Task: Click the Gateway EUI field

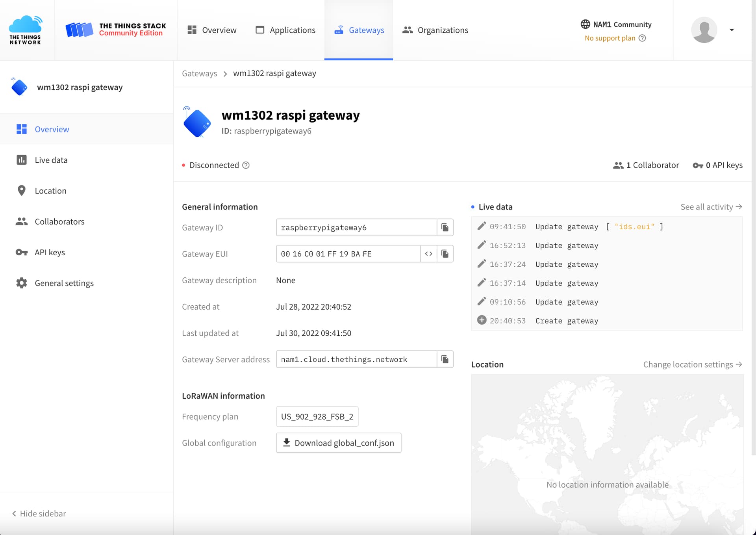Action: 348,254
